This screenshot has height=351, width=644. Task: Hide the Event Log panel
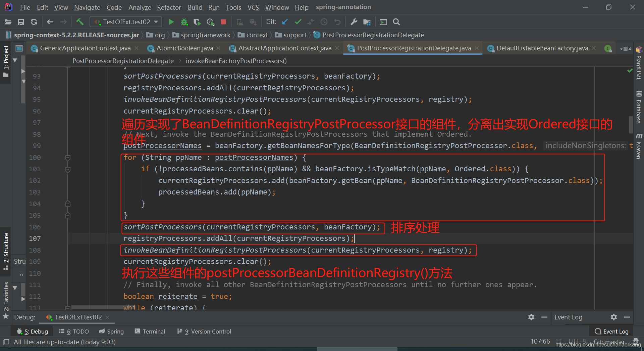pos(627,317)
